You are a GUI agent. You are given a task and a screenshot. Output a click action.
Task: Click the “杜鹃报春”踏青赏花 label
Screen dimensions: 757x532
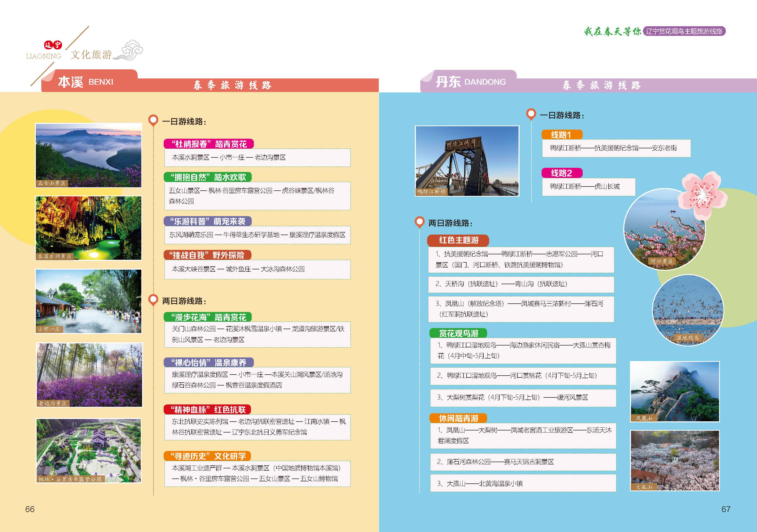pyautogui.click(x=209, y=144)
